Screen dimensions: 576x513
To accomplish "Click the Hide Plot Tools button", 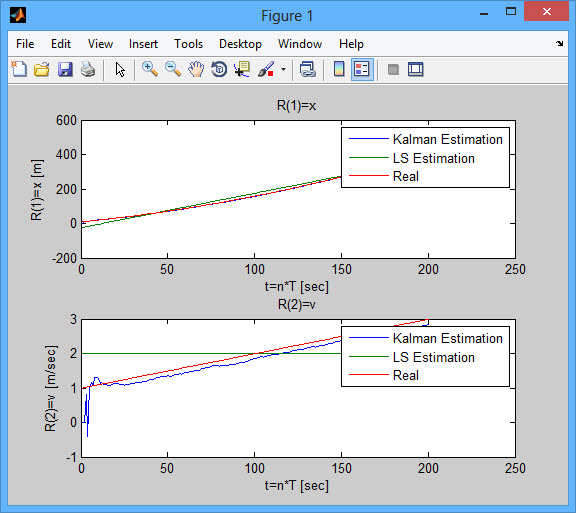I will tap(393, 69).
